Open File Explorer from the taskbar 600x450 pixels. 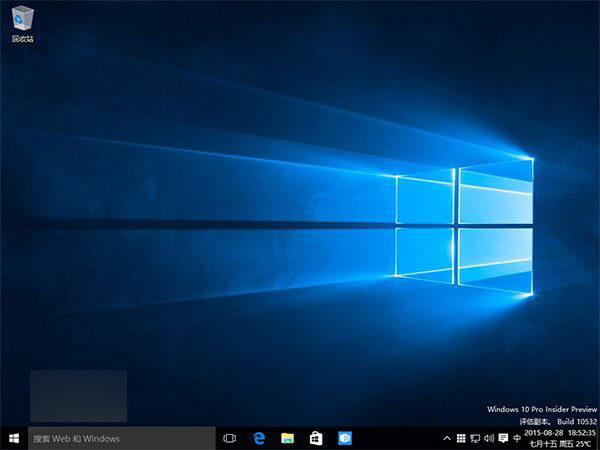click(x=287, y=438)
